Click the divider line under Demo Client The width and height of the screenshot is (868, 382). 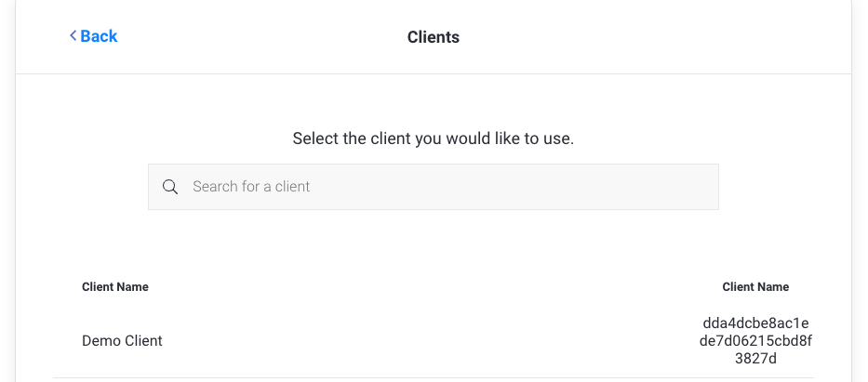point(433,377)
